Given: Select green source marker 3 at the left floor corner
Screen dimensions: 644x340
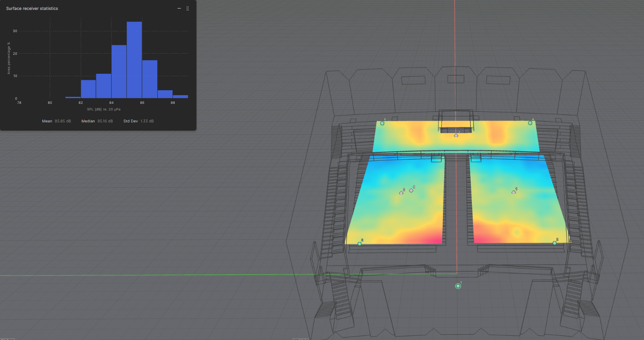Looking at the screenshot, I should pos(359,244).
